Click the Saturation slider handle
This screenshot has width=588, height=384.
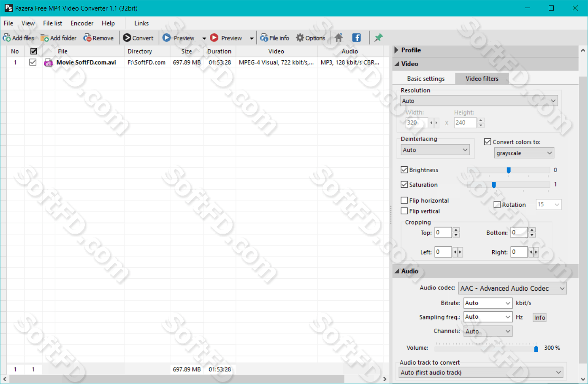click(494, 185)
